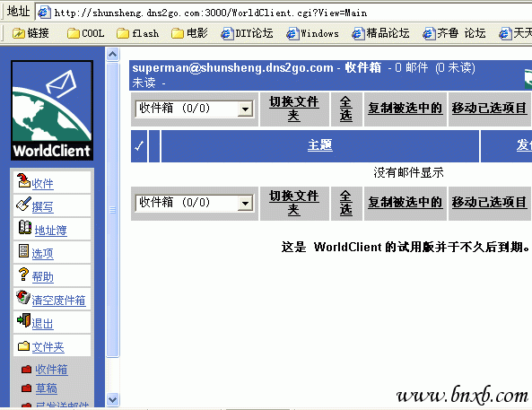This screenshot has width=532, height=410.
Task: Click the 选项 options icon
Action: click(x=23, y=251)
